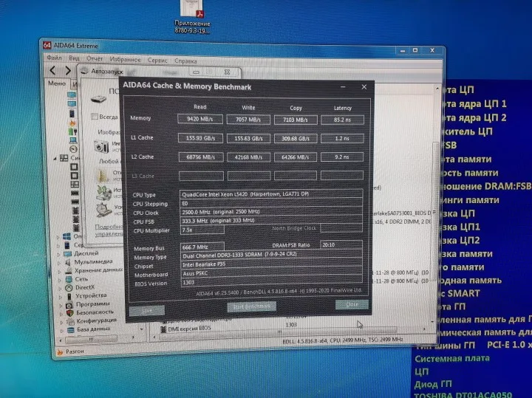Click the Start Benchmark button
This screenshot has width=532, height=398.
pos(251,306)
